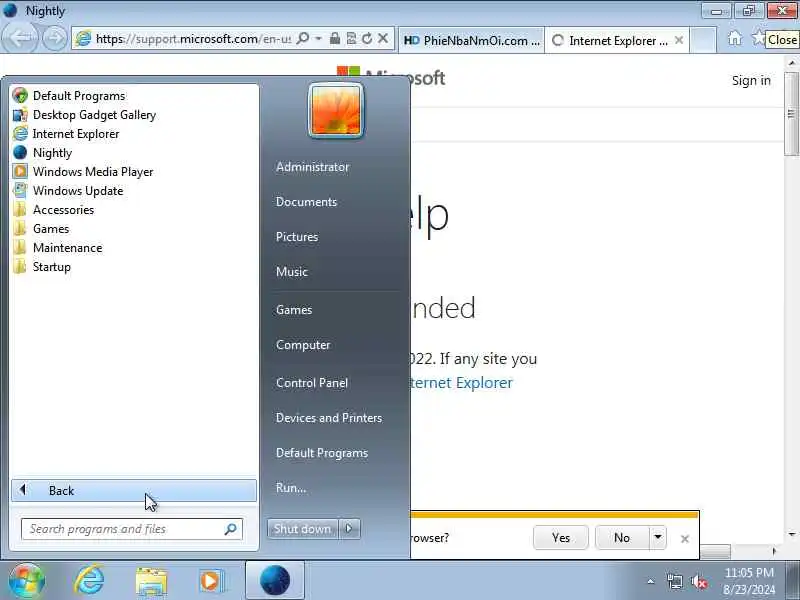The width and height of the screenshot is (800, 600).
Task: Click the Stop icon in address bar
Action: click(383, 38)
